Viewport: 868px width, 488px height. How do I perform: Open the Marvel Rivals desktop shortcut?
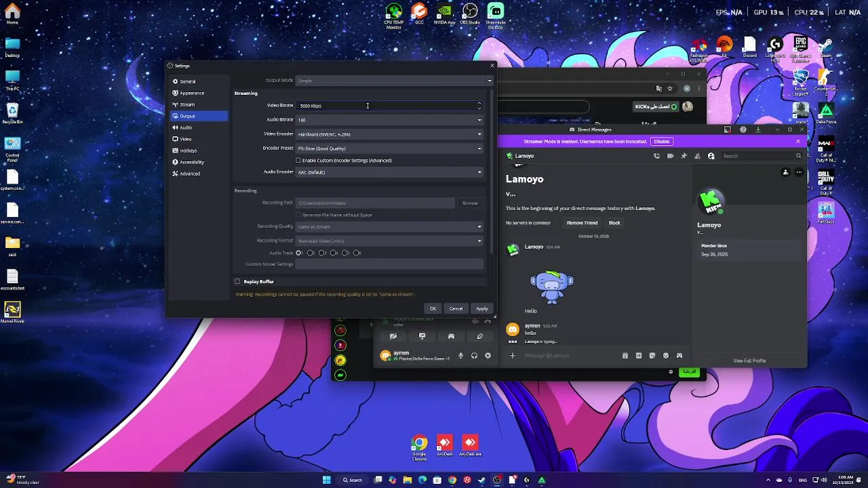coord(12,312)
